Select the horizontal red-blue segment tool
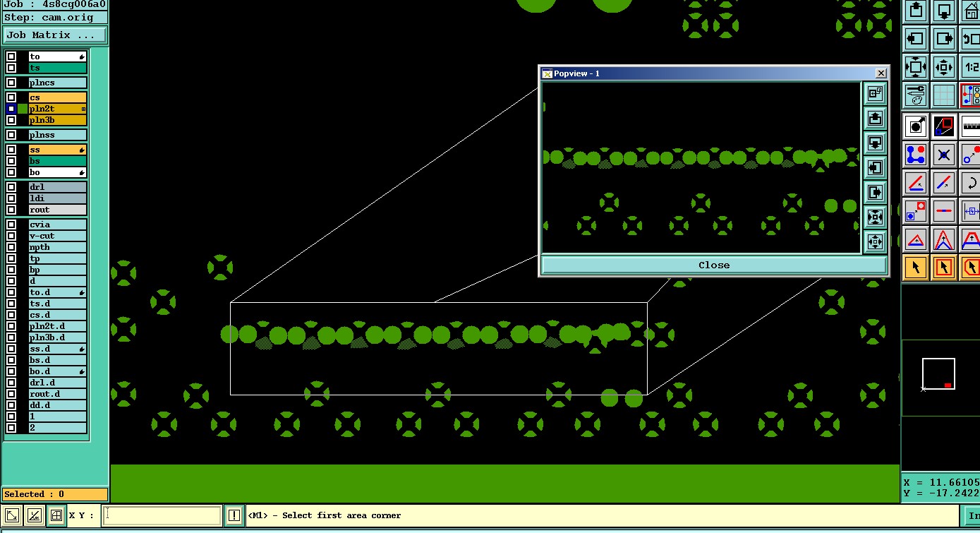This screenshot has height=533, width=980. pyautogui.click(x=944, y=211)
